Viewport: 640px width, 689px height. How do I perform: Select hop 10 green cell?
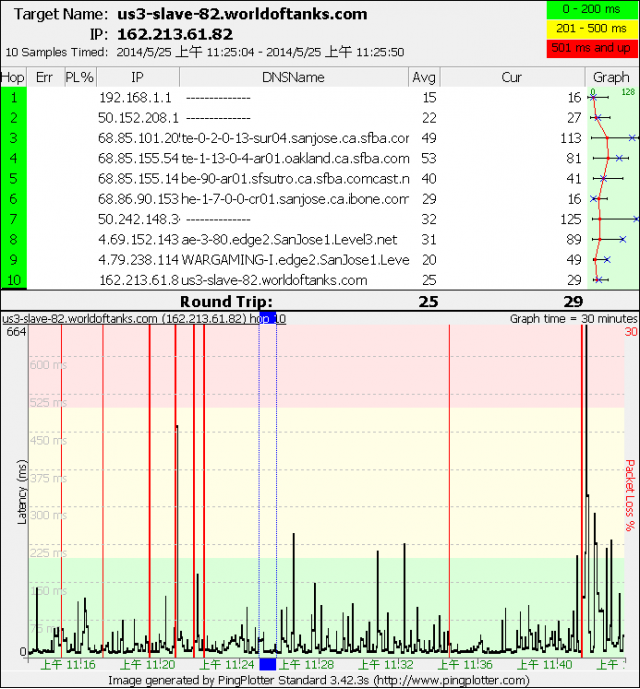(13, 280)
